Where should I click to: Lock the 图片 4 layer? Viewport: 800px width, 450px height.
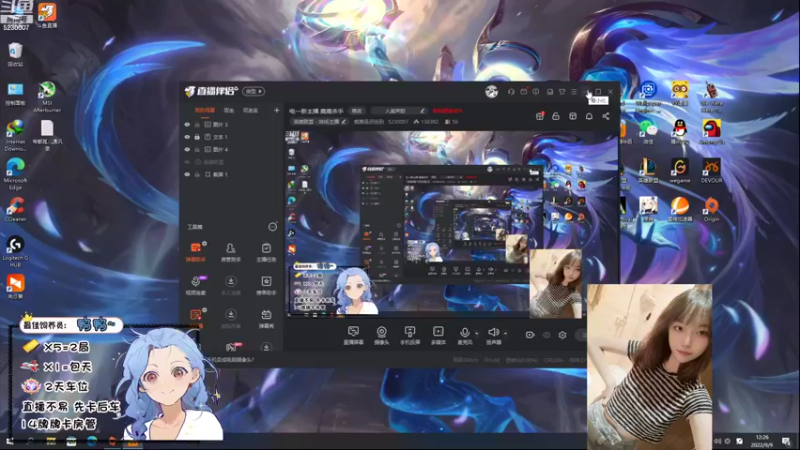(197, 149)
